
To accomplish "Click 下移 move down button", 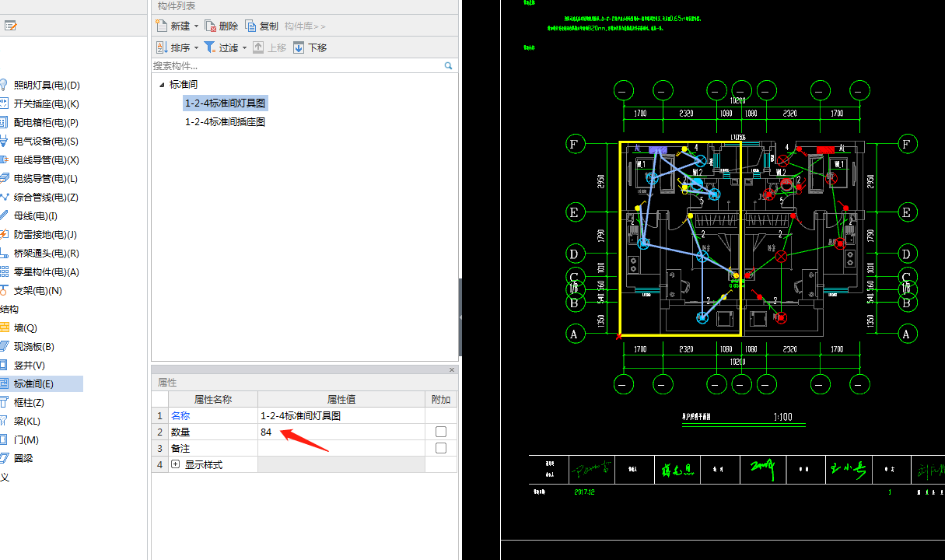I will [x=310, y=47].
